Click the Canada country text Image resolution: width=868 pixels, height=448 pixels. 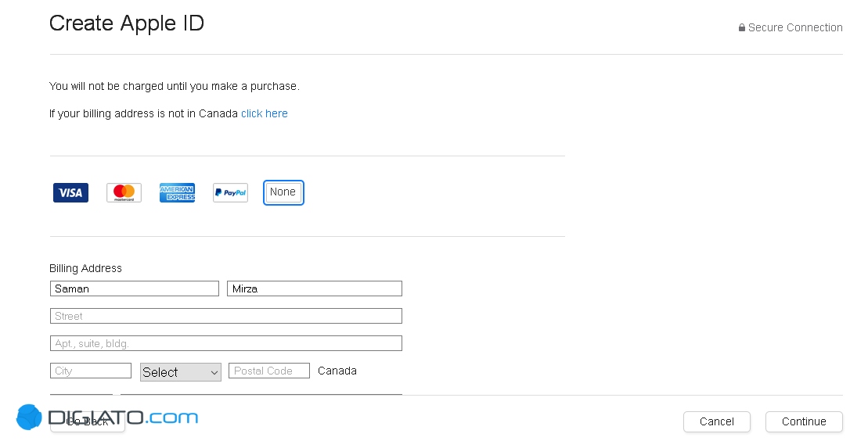coord(337,371)
